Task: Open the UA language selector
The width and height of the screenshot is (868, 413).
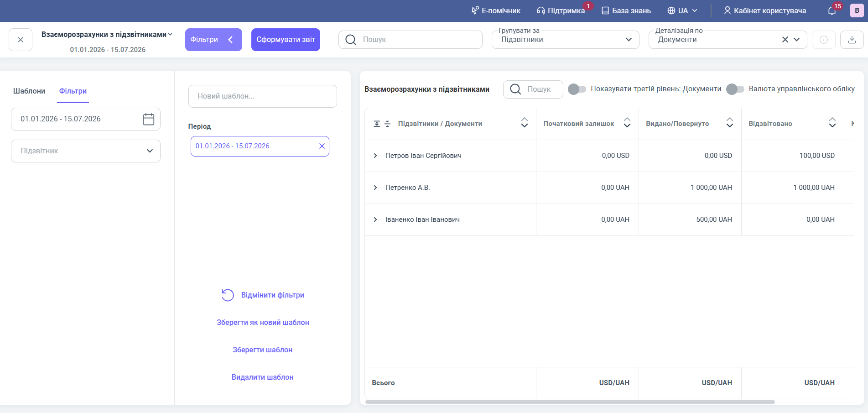Action: coord(682,10)
